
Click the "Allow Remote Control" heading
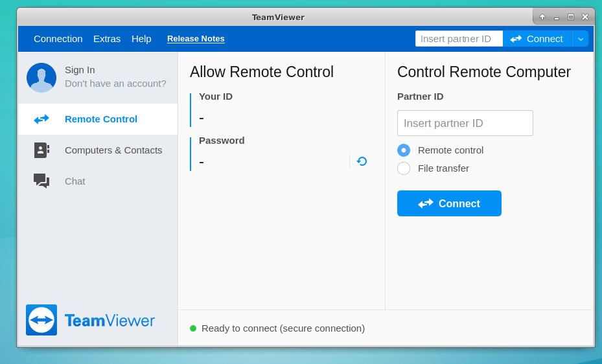click(262, 72)
